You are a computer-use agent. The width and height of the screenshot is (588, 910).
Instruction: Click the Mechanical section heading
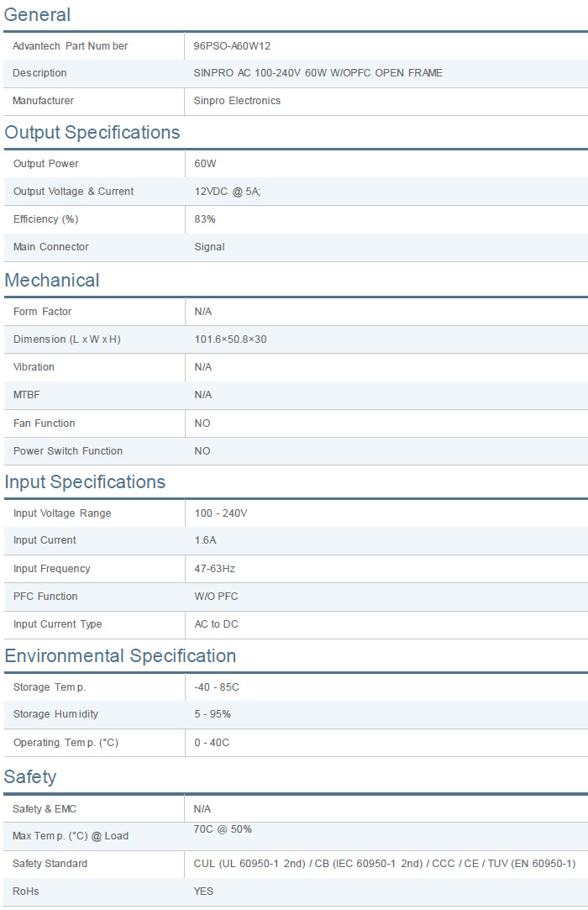point(52,281)
